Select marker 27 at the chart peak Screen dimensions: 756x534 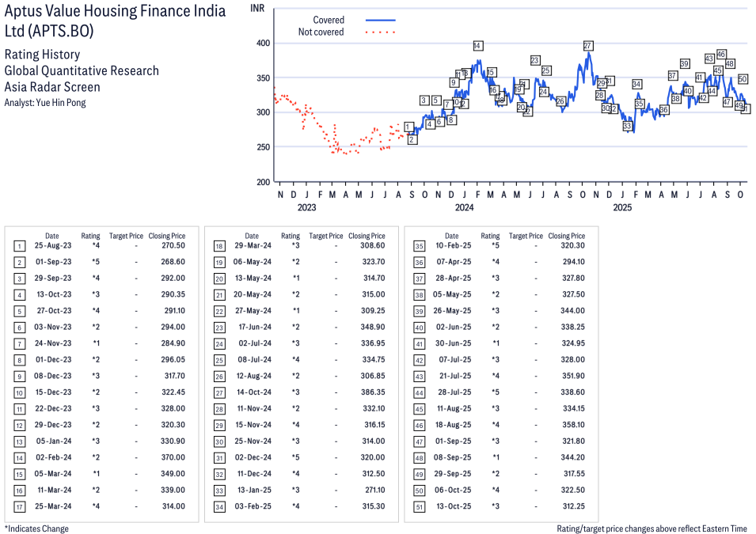tap(588, 46)
